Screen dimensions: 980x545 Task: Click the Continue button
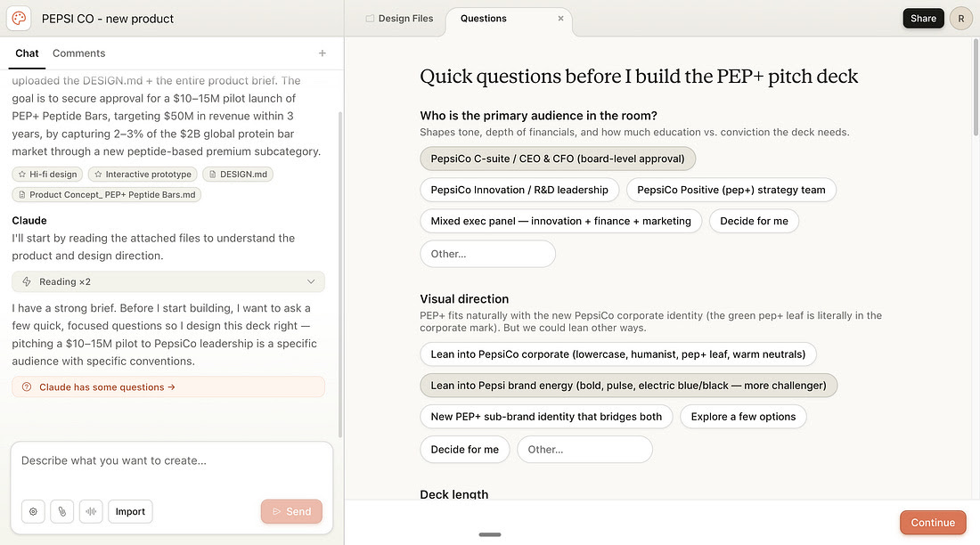tap(932, 523)
